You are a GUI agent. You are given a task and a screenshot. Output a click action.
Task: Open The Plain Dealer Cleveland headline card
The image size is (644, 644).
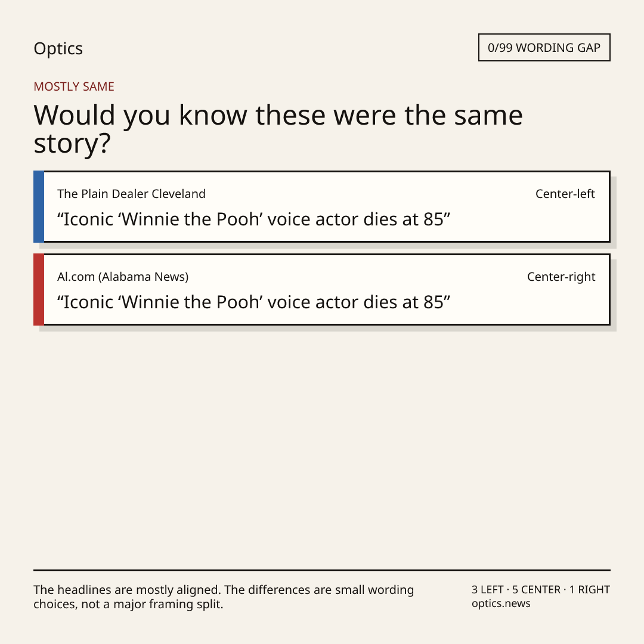point(322,206)
